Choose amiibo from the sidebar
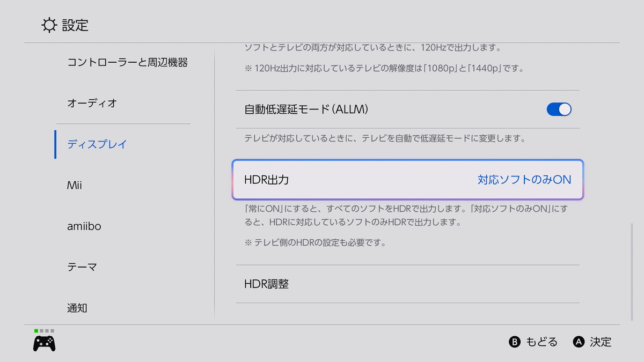 84,226
